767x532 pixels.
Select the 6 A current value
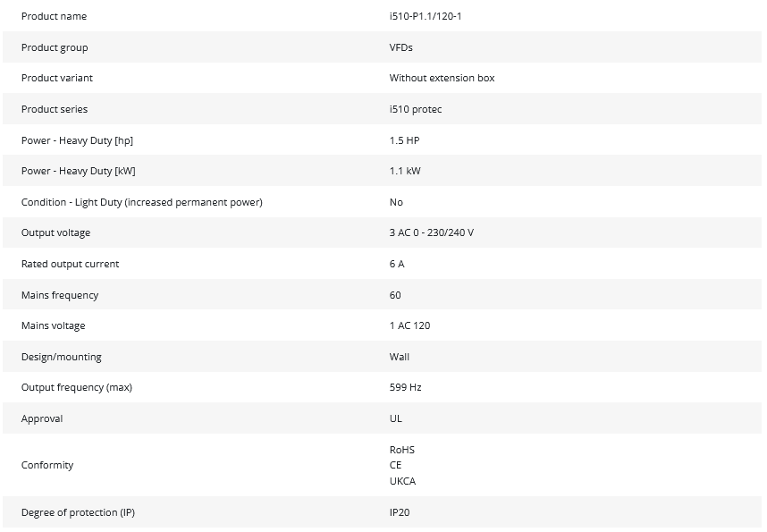click(397, 264)
